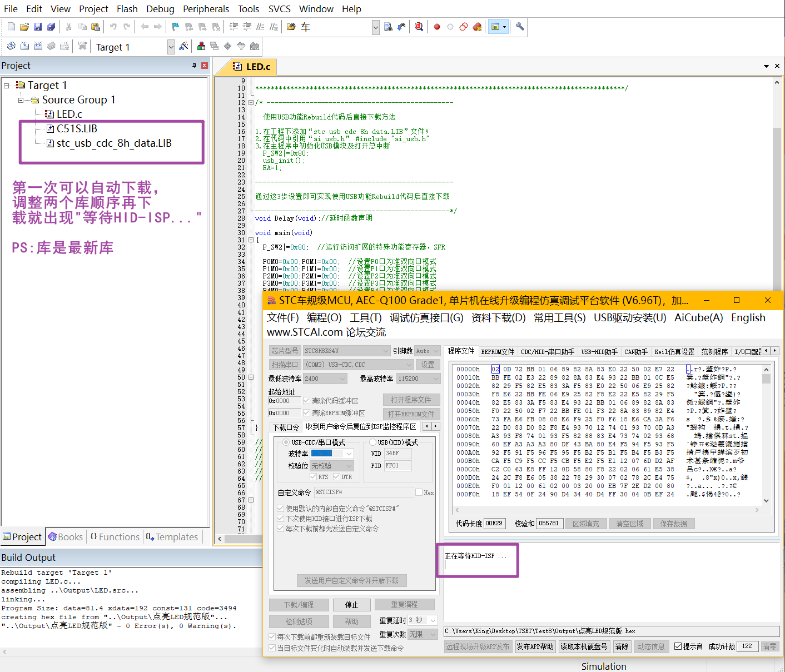
Task: Toggle 清除EEPROM缓冲区 checkbox
Action: click(306, 413)
